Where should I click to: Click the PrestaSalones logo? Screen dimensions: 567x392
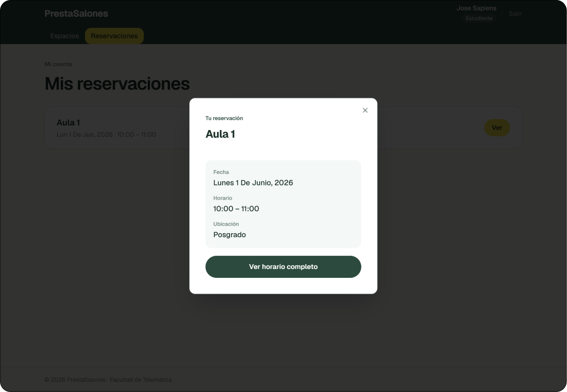pyautogui.click(x=76, y=14)
